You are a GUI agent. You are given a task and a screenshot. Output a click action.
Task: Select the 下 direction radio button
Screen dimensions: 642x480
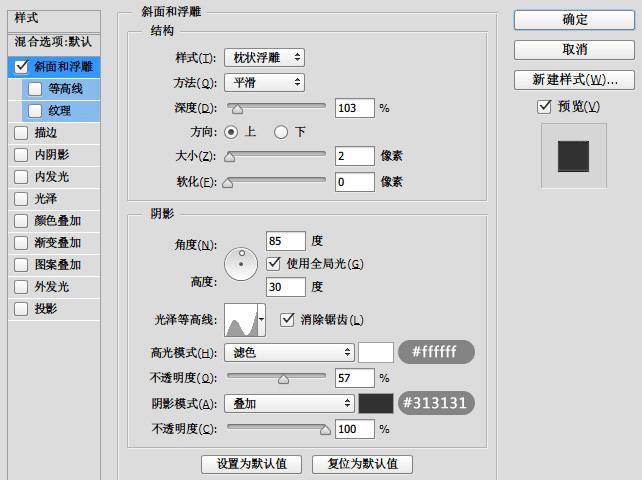[281, 132]
